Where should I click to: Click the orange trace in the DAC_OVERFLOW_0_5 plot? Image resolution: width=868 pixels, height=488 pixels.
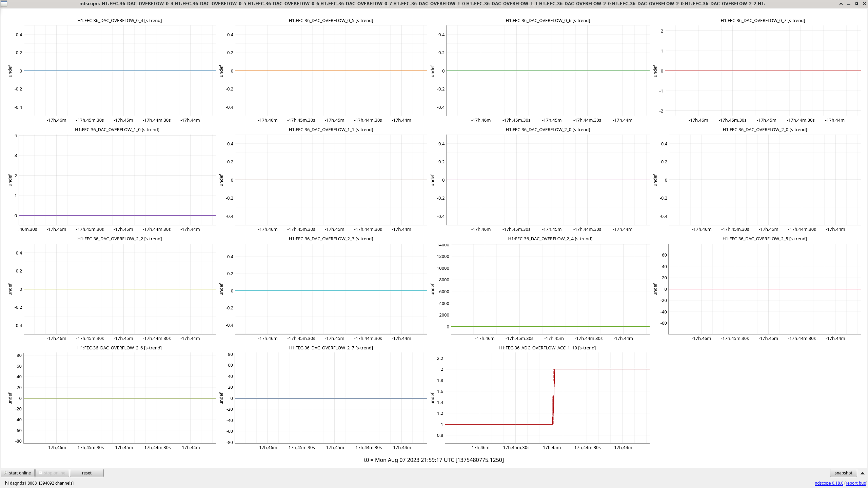coord(331,71)
